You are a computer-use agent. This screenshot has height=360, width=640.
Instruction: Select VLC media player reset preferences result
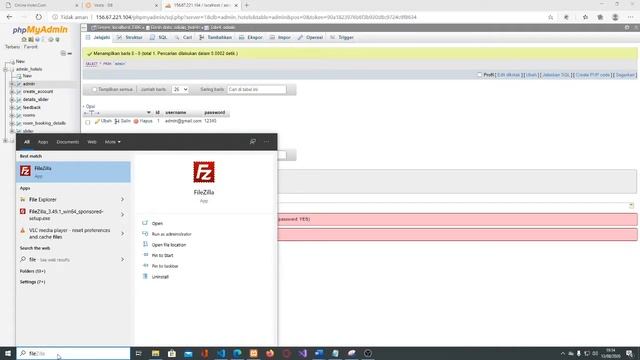pos(67,233)
